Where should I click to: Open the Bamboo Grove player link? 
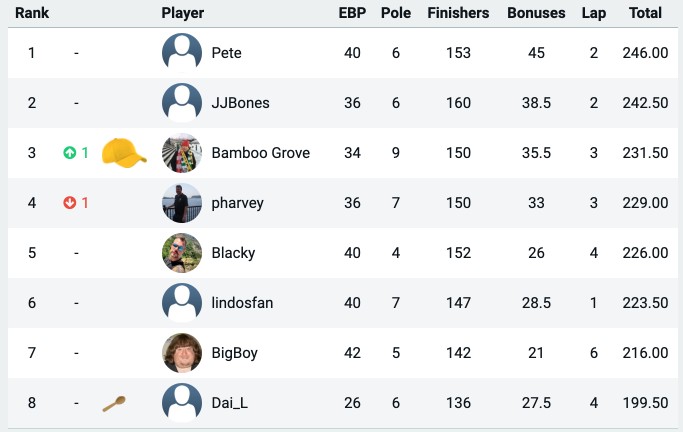260,153
